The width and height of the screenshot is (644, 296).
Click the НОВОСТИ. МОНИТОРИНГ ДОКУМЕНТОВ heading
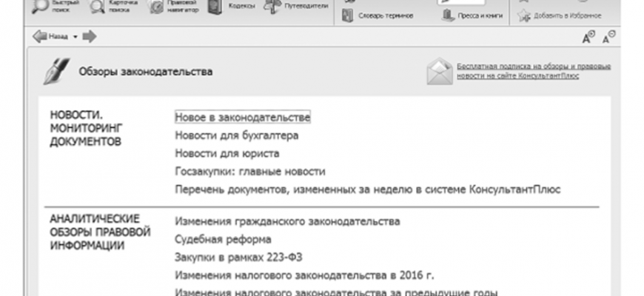click(87, 129)
